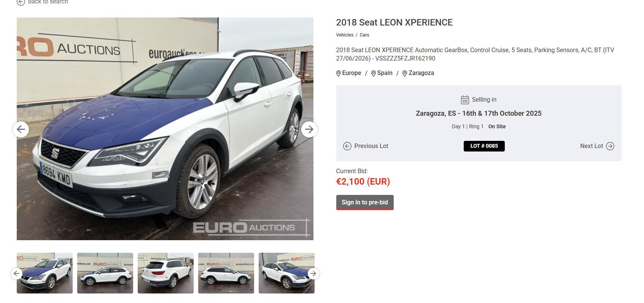Select the first front-left car thumbnail
Screen dimensions: 644x303
45,273
